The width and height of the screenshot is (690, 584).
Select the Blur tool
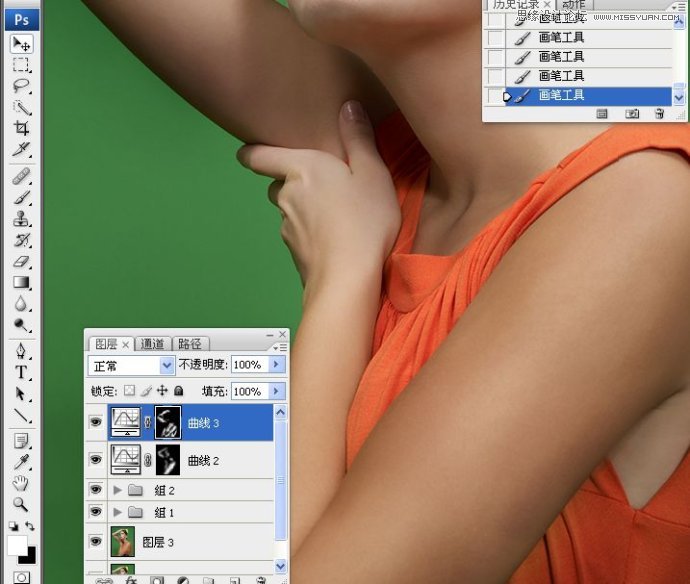(x=21, y=304)
